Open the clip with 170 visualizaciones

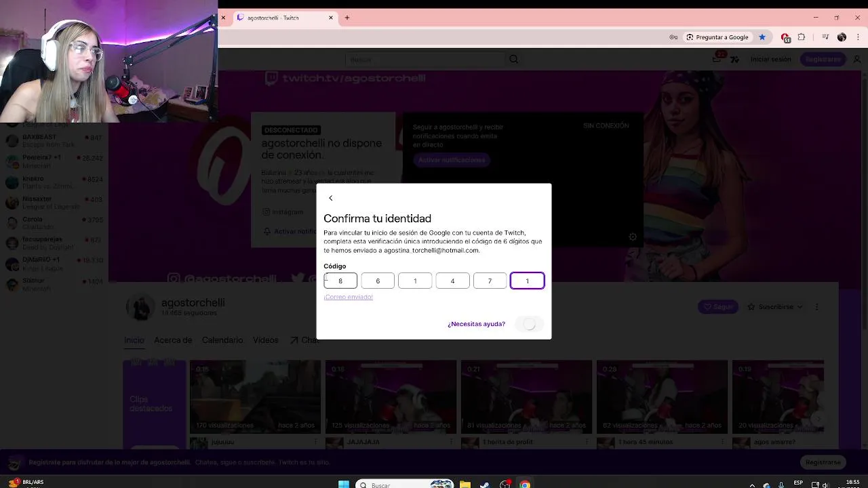pos(255,398)
